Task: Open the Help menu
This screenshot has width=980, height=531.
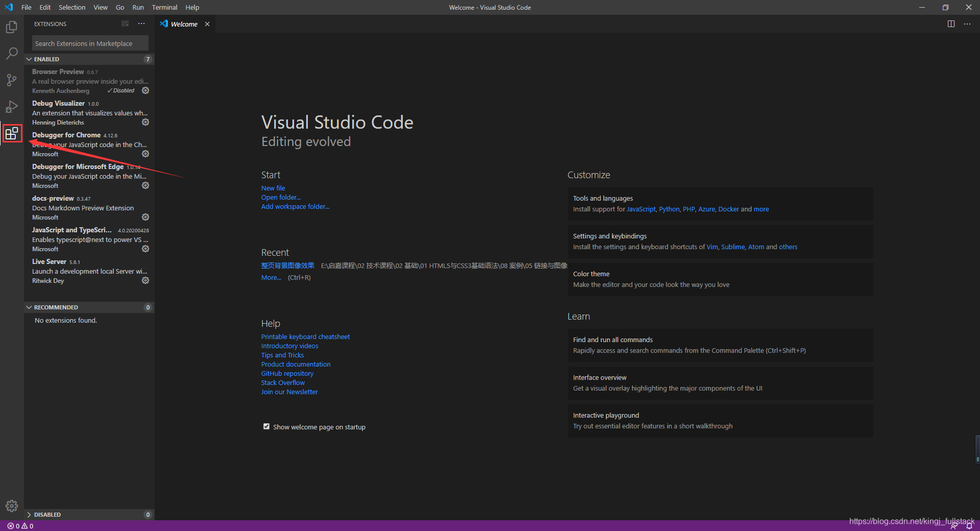Action: 192,7
